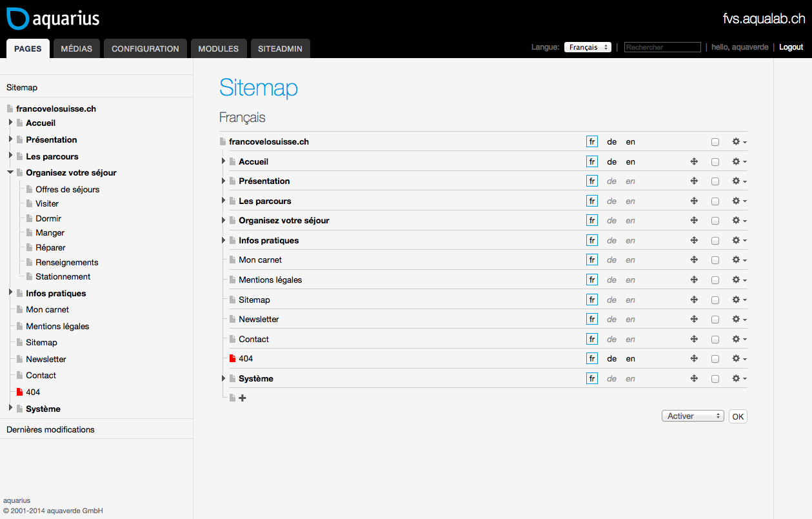812x519 pixels.
Task: Check the Présentation row checkbox
Action: 715,182
